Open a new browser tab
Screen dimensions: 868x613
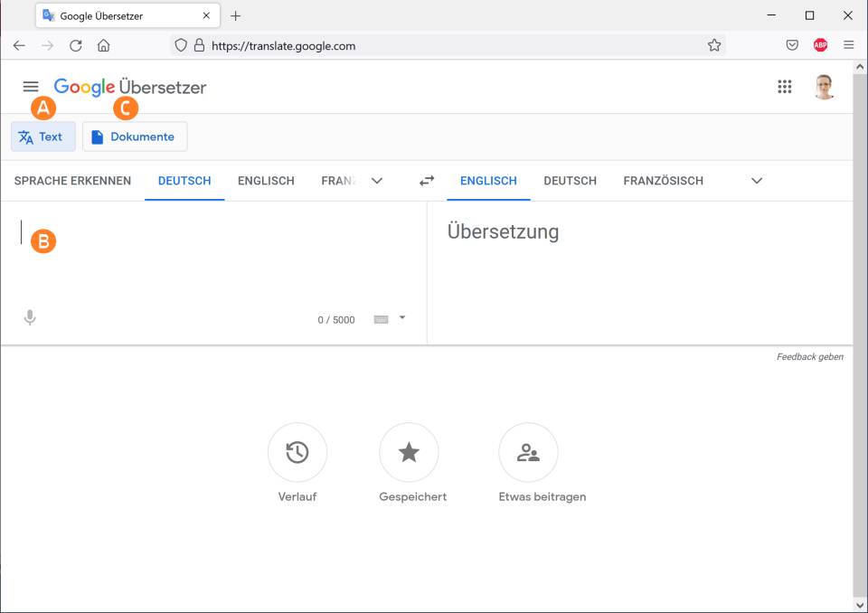pyautogui.click(x=235, y=16)
